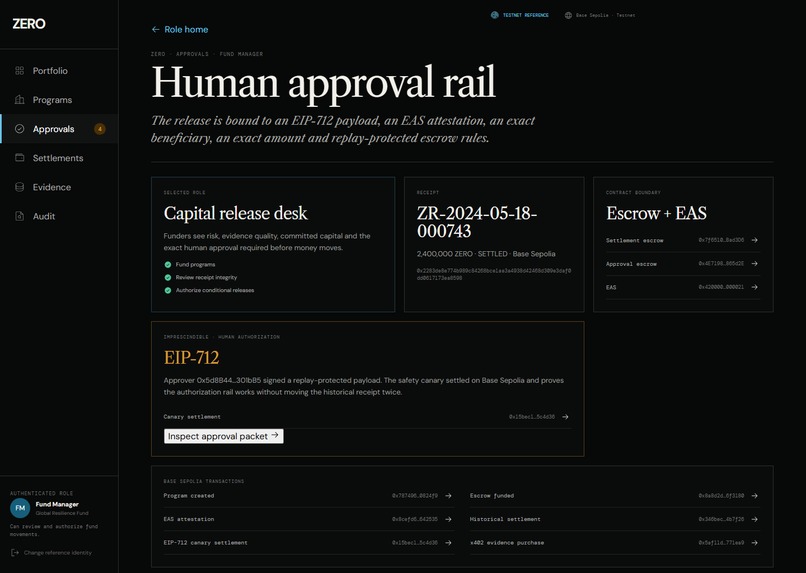Click the FM avatar circle
Image resolution: width=806 pixels, height=573 pixels.
(20, 508)
